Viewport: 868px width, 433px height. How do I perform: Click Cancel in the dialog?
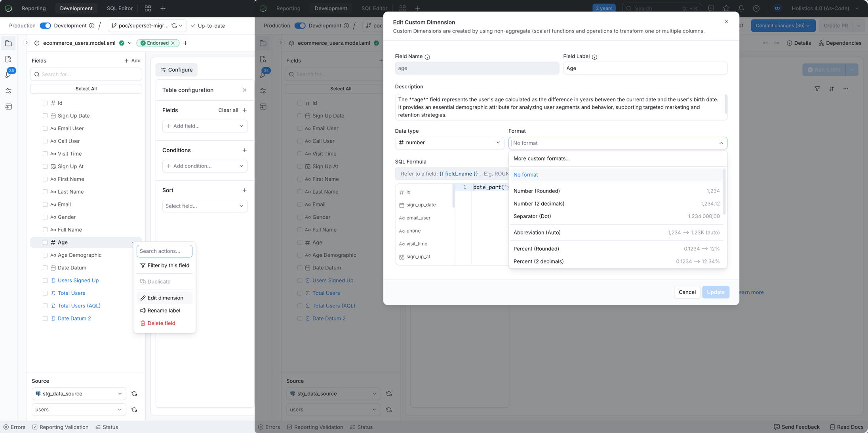687,292
